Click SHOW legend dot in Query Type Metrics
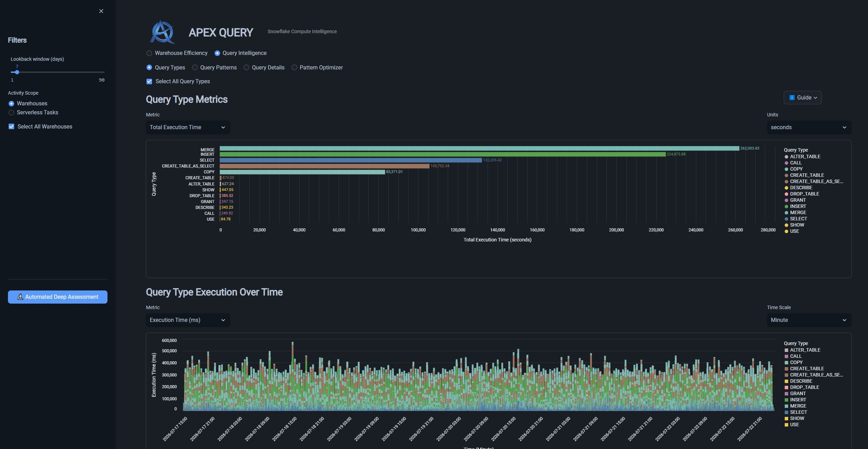 [x=786, y=225]
